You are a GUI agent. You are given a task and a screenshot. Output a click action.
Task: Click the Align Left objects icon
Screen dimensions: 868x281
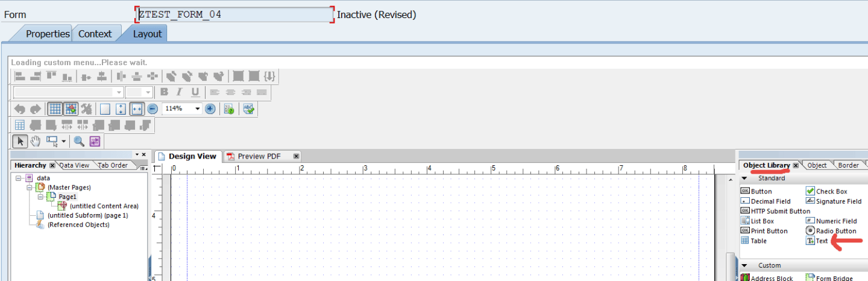(20, 76)
